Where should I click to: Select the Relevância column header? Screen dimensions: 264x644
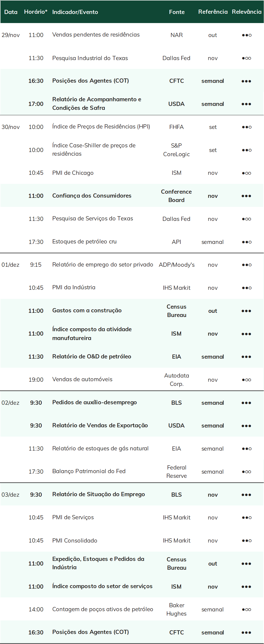(x=247, y=12)
